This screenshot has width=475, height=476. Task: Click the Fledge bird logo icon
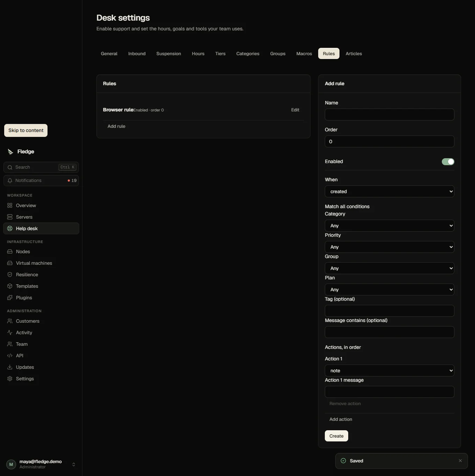click(x=10, y=152)
